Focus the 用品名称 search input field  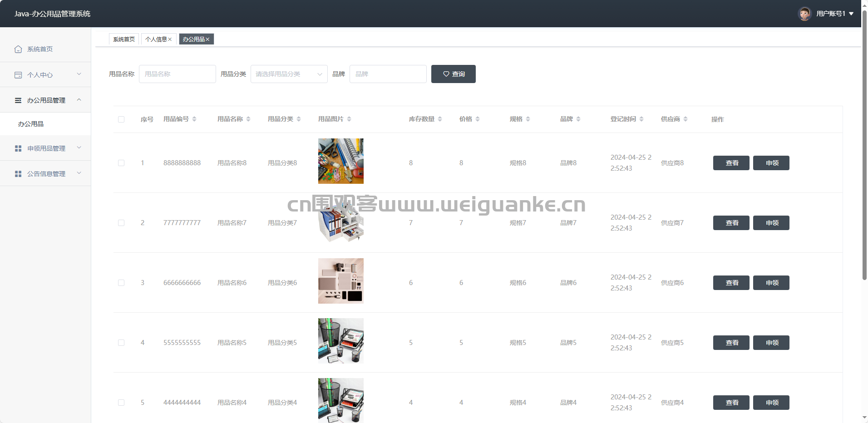(x=177, y=74)
